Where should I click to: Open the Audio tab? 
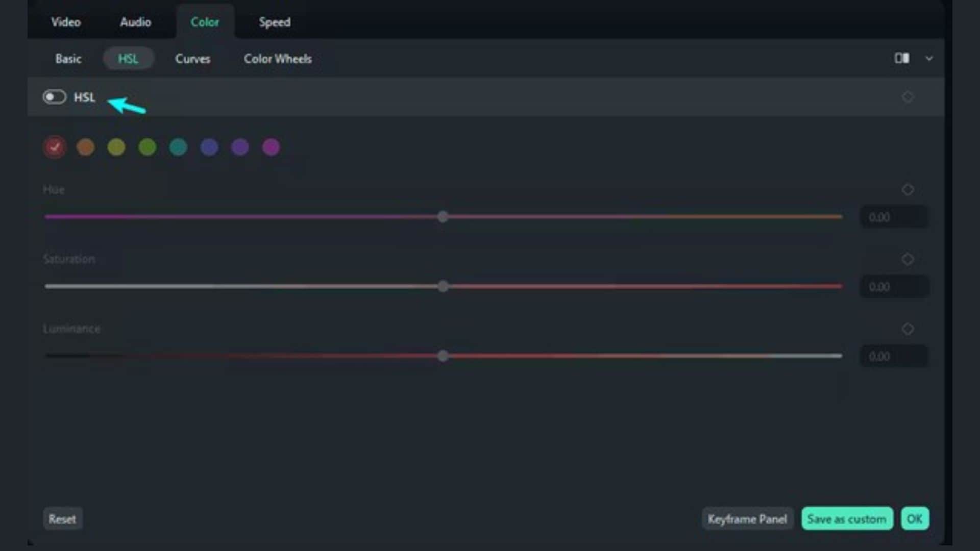tap(136, 22)
